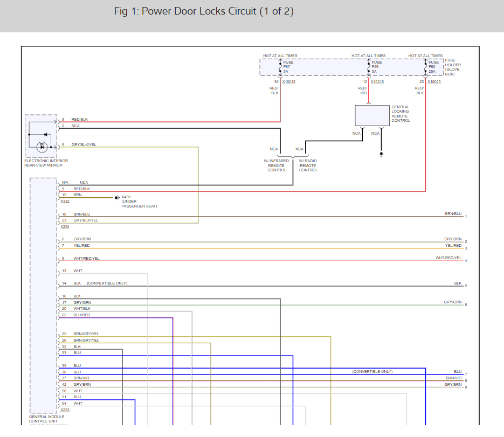This screenshot has height=437, width=504.
Task: Click the diode symbol inside the rear-view mirror
Action: coord(46,134)
